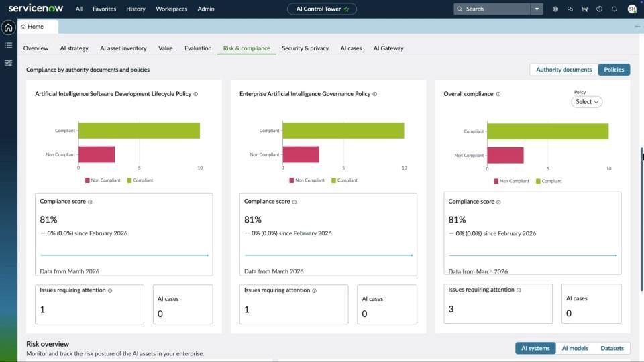Image resolution: width=644 pixels, height=362 pixels.
Task: Open Issues requiring attention count in Overall card
Action: coord(451,309)
